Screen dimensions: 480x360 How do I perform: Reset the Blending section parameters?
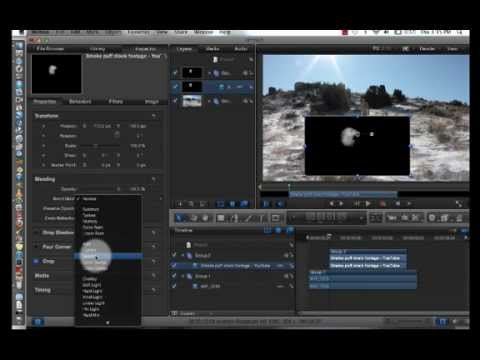pos(154,179)
